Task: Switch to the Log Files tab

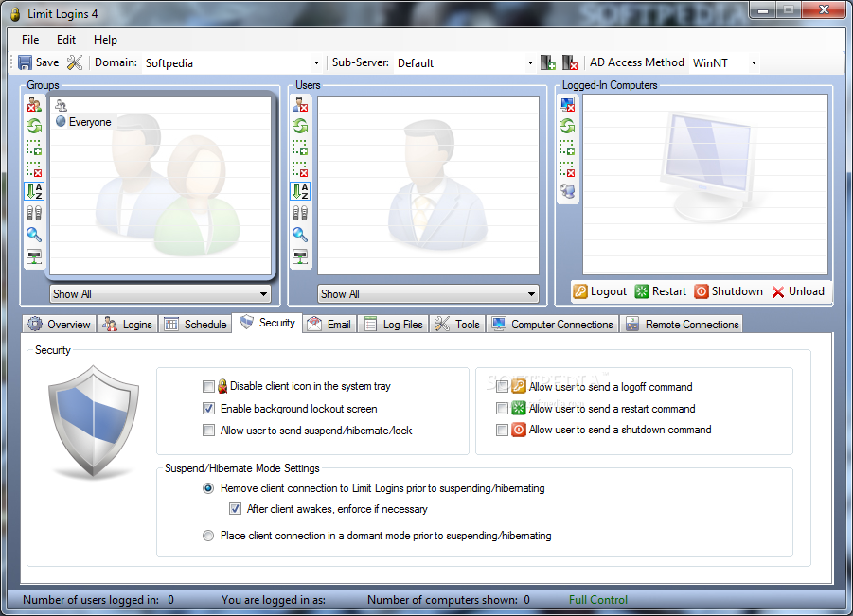Action: (393, 324)
